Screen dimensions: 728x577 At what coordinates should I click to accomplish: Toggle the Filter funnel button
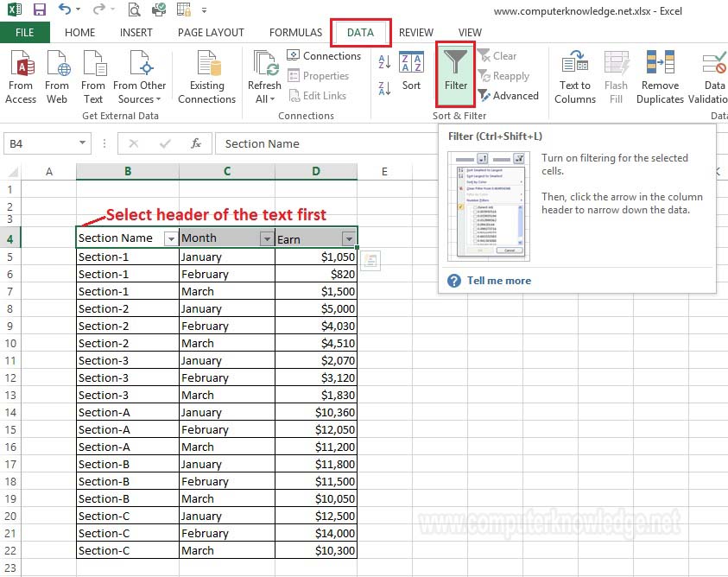(x=455, y=73)
